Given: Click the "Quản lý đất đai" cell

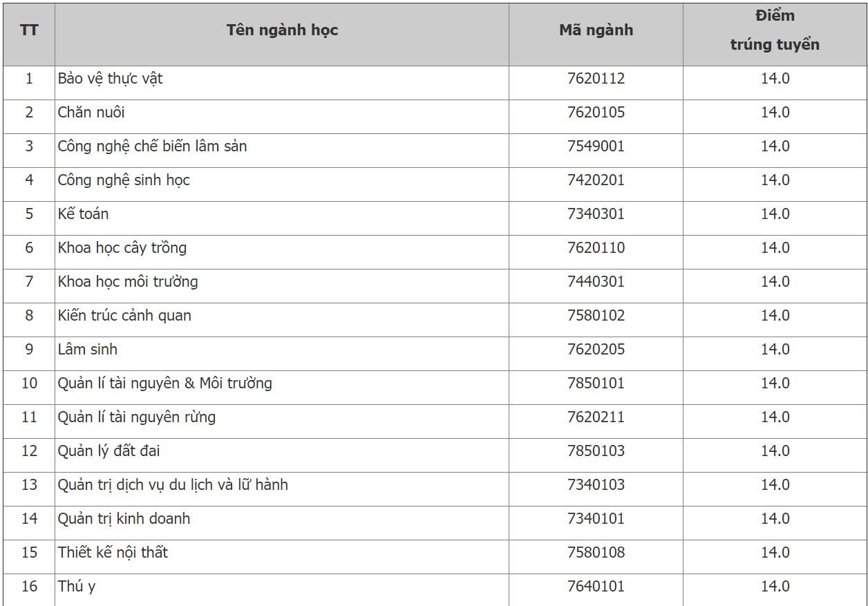Looking at the screenshot, I should tap(109, 451).
